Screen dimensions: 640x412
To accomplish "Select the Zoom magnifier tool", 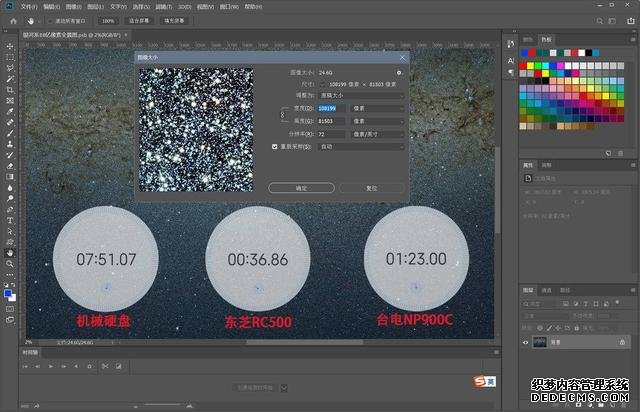I will 10,264.
